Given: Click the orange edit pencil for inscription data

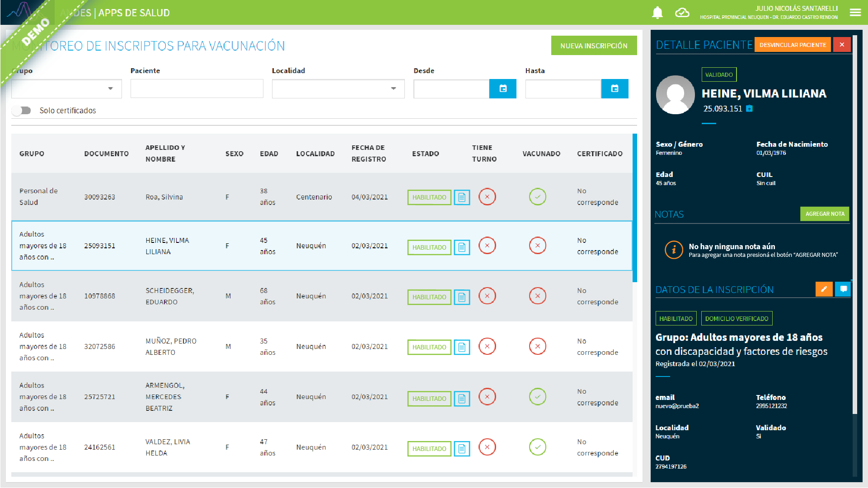Looking at the screenshot, I should click(x=824, y=289).
